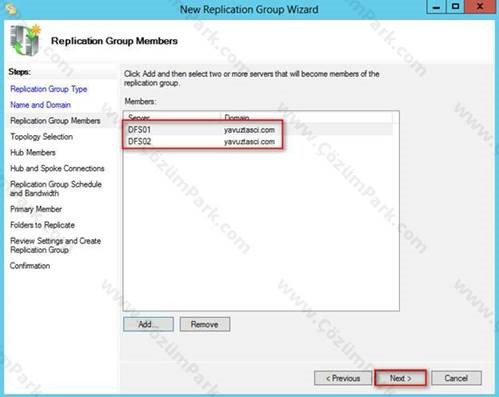Go to the Previous wizard page
This screenshot has width=499, height=397.
pos(343,378)
